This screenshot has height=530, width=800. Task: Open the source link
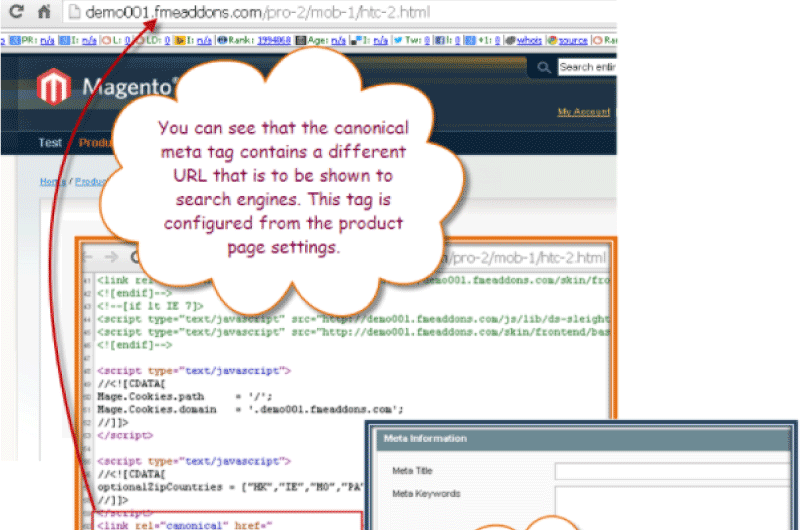coord(573,40)
